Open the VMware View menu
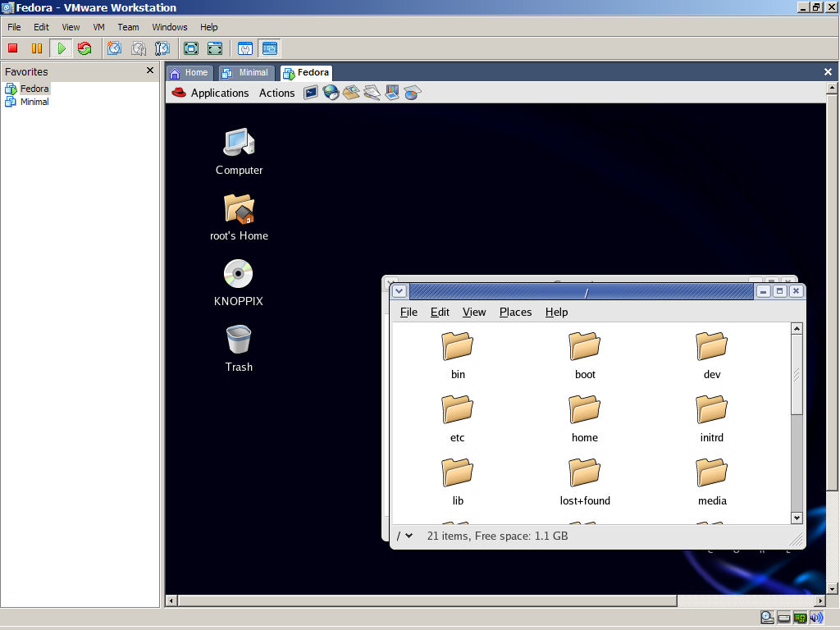This screenshot has width=840, height=630. click(x=71, y=27)
